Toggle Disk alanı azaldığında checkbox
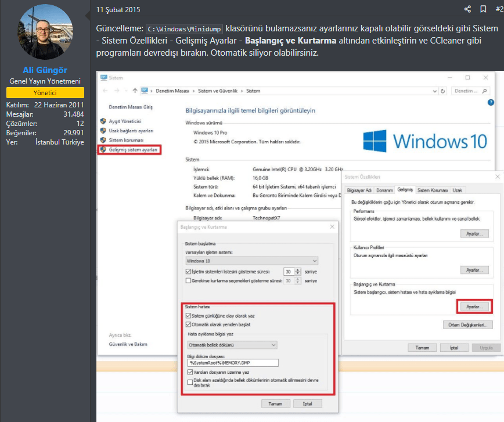 click(x=190, y=382)
